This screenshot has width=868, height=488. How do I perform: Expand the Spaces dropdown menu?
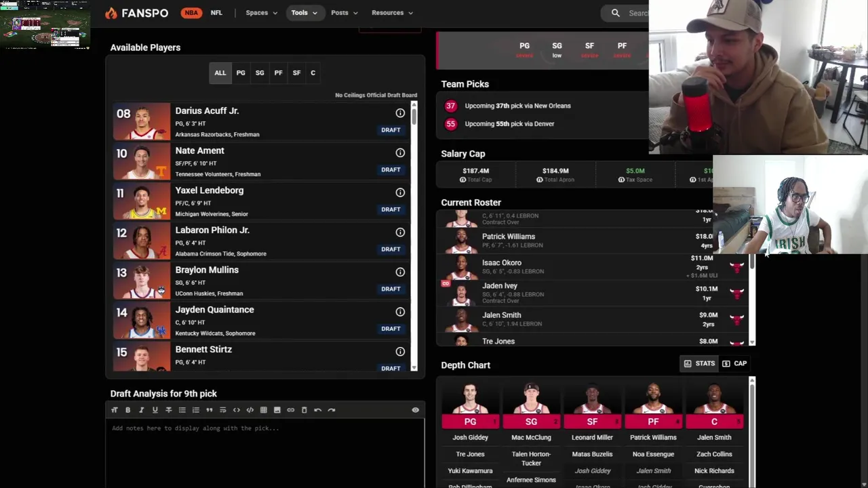(x=261, y=13)
